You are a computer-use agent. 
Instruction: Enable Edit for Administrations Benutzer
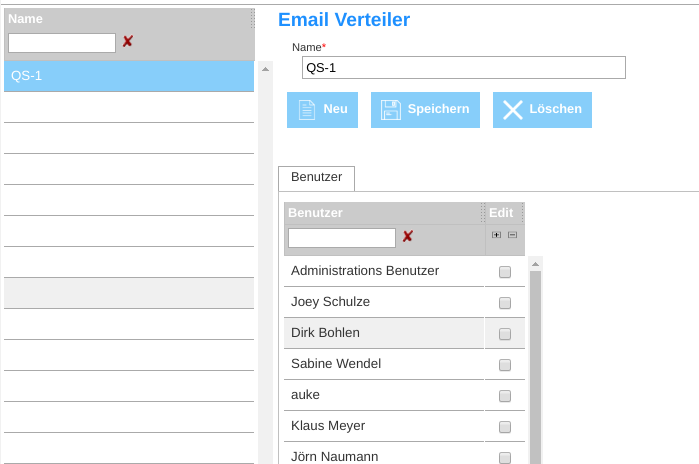pos(505,272)
